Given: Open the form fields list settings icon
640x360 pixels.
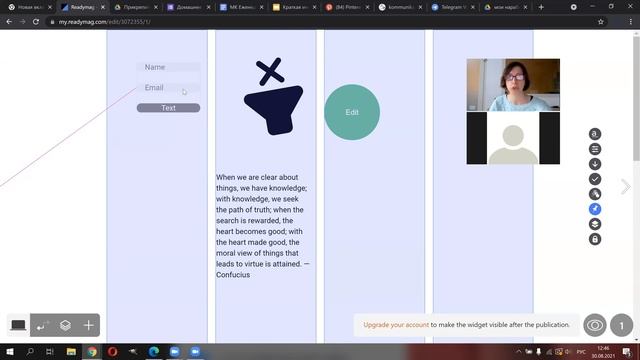Looking at the screenshot, I should click(595, 149).
